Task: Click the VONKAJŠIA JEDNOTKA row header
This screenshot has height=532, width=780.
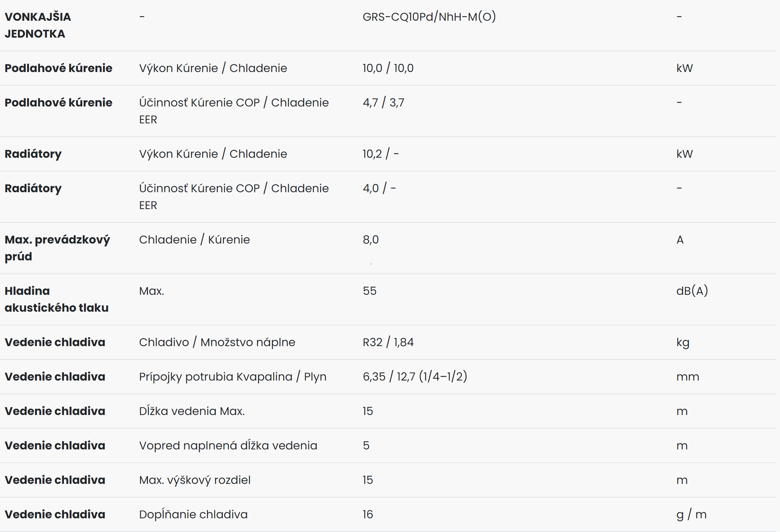Action: coord(38,25)
